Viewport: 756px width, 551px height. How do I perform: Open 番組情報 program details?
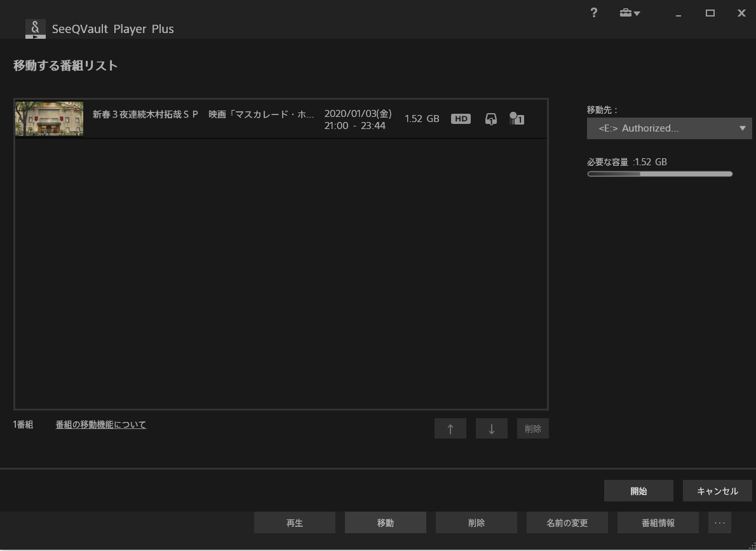[x=658, y=522]
